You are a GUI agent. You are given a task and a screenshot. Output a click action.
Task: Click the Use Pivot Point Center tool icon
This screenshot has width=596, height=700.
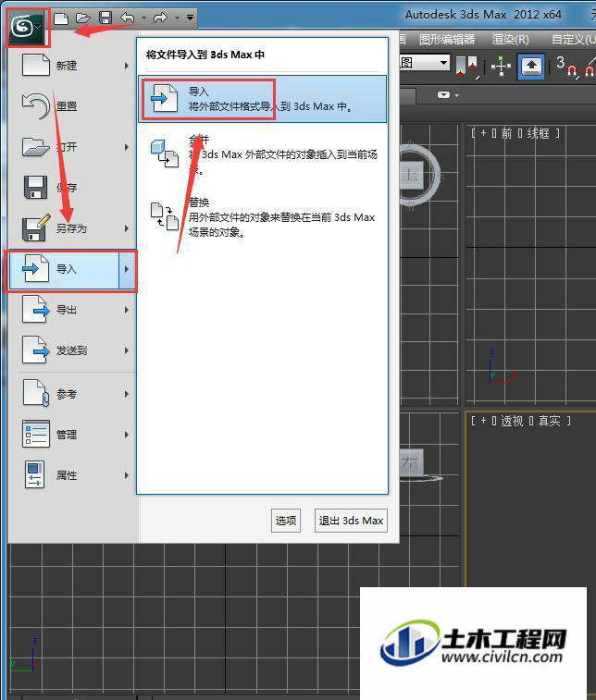coord(466,66)
